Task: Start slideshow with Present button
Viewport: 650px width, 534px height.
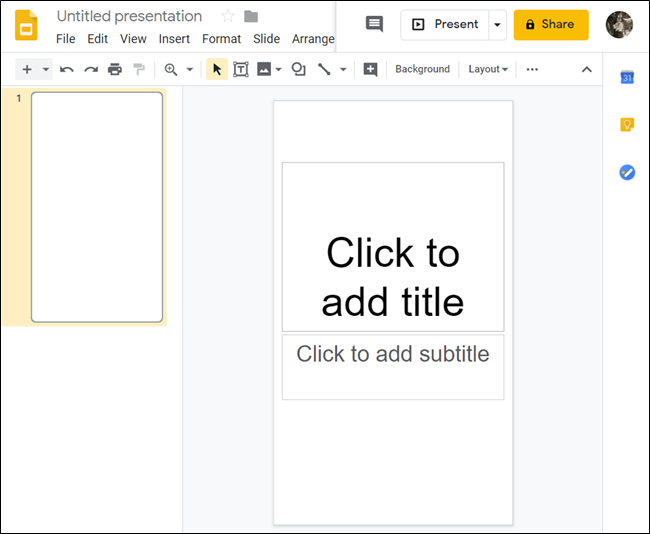Action: point(445,24)
